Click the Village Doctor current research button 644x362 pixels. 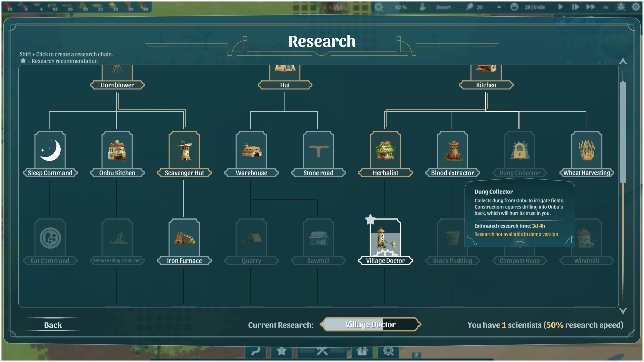pyautogui.click(x=371, y=325)
